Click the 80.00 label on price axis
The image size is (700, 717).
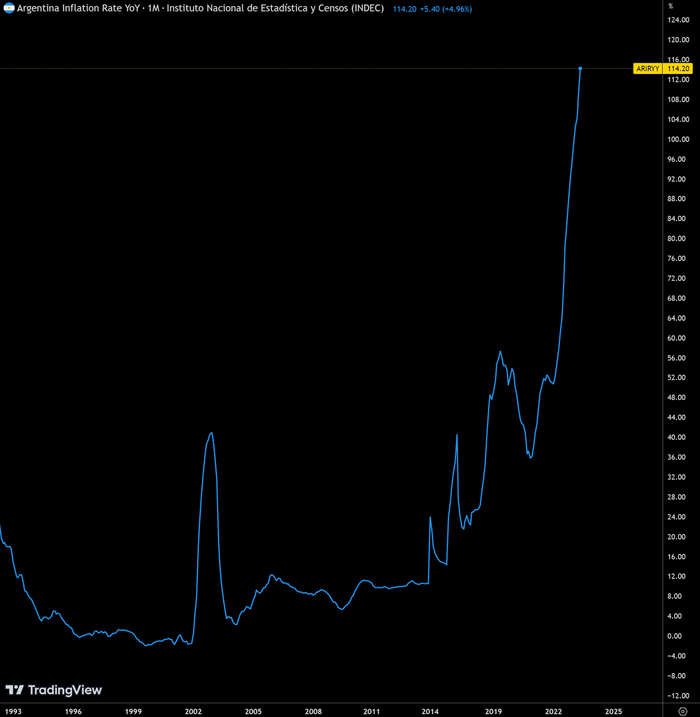pyautogui.click(x=677, y=238)
